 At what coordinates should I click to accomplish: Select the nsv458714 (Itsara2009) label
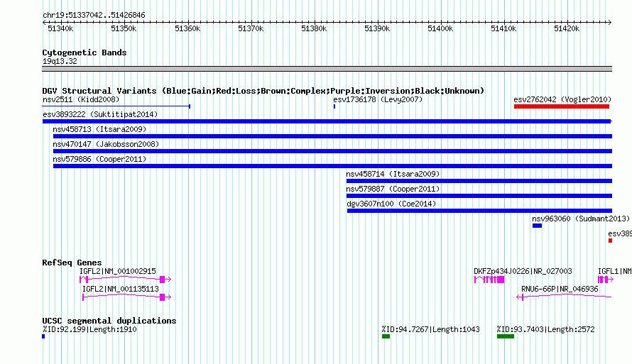[x=393, y=174]
